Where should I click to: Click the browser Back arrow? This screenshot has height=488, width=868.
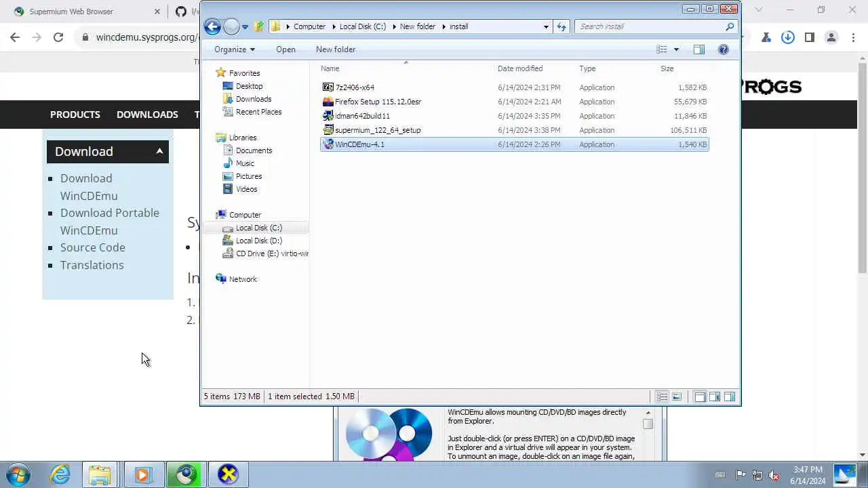coord(15,37)
